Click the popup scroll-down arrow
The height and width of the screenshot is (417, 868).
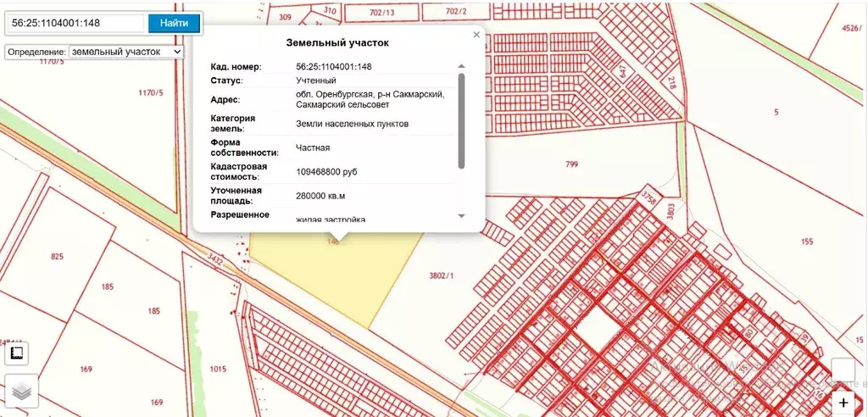(x=462, y=215)
